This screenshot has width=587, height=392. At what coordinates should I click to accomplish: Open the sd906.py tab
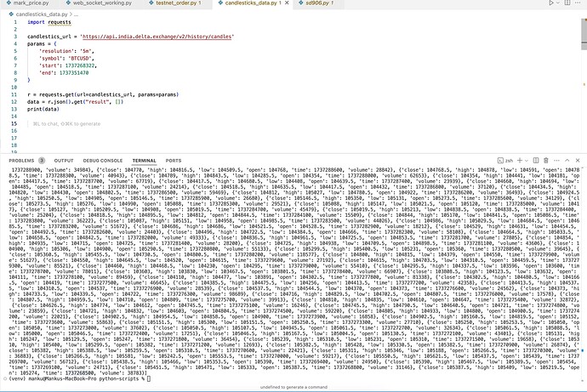click(x=316, y=3)
